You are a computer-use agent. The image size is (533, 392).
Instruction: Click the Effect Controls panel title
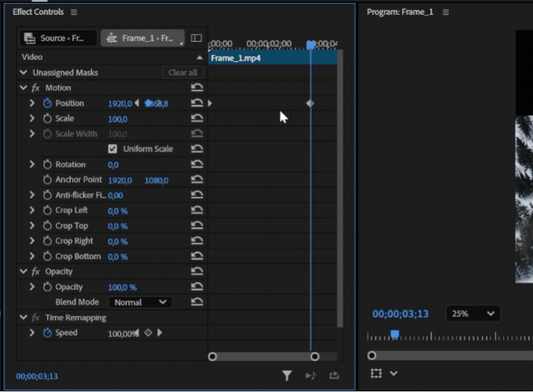(38, 12)
